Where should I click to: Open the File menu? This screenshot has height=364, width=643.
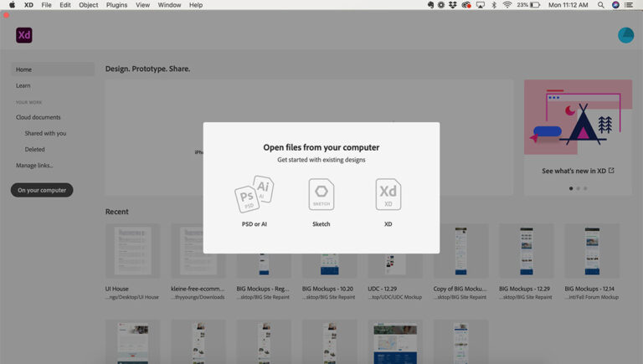pyautogui.click(x=46, y=5)
